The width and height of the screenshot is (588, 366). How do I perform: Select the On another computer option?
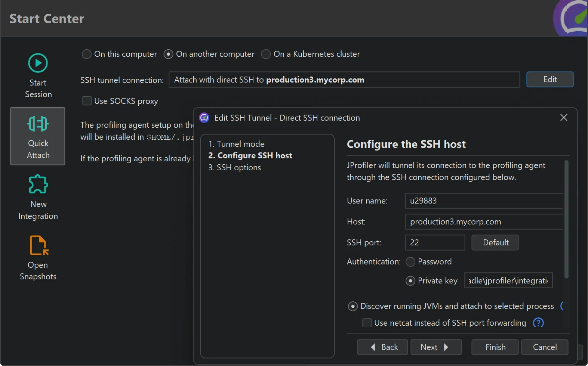209,54
